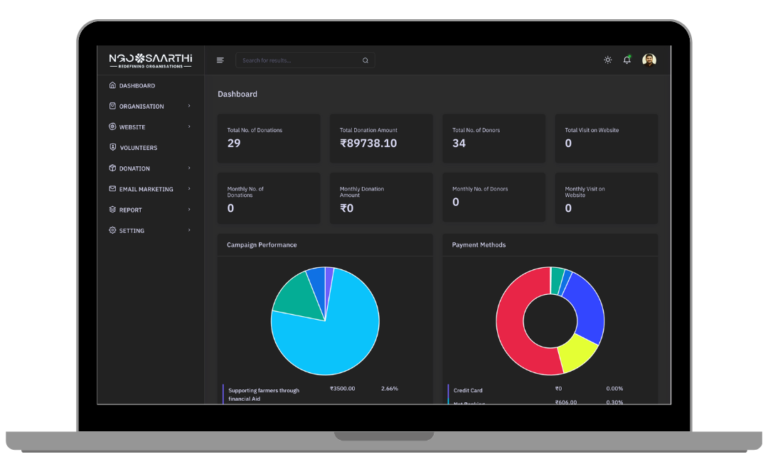Open Volunteers in the sidebar
Image resolution: width=768 pixels, height=464 pixels.
[x=138, y=148]
